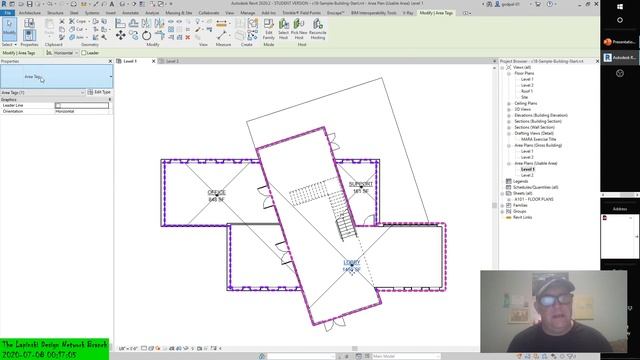Switch to the Level 2 view tab
This screenshot has height=360, width=640.
click(172, 61)
